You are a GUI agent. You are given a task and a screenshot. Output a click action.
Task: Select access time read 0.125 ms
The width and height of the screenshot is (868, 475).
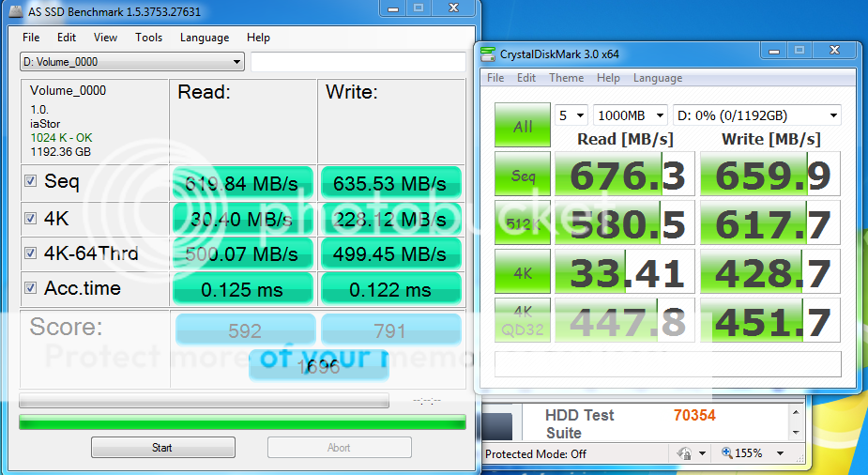pyautogui.click(x=242, y=288)
